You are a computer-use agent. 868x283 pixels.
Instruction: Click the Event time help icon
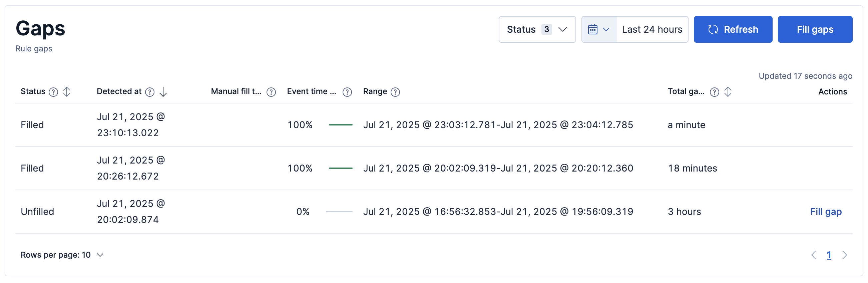pos(347,92)
